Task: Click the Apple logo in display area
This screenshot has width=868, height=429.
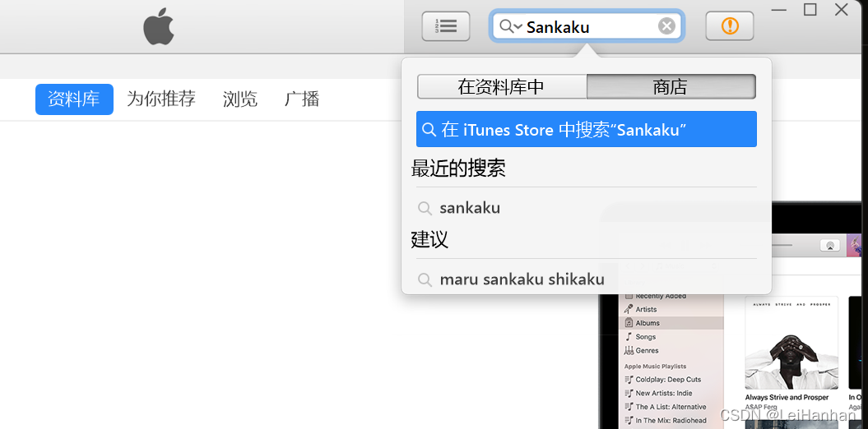Action: [x=159, y=26]
